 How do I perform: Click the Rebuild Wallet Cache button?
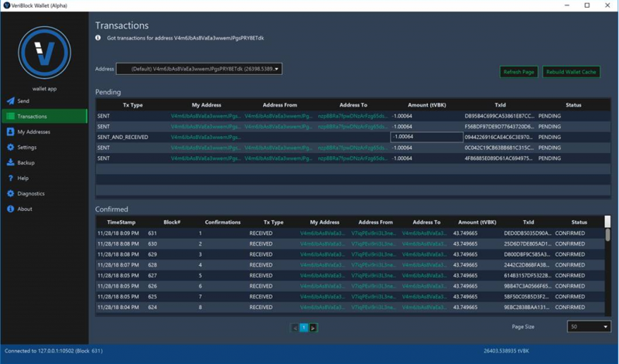tap(571, 72)
